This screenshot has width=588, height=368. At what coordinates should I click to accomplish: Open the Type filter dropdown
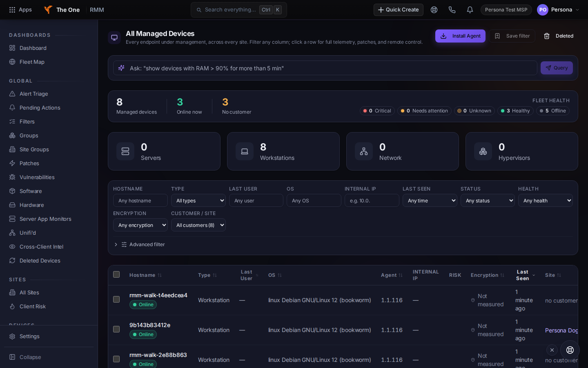(198, 200)
